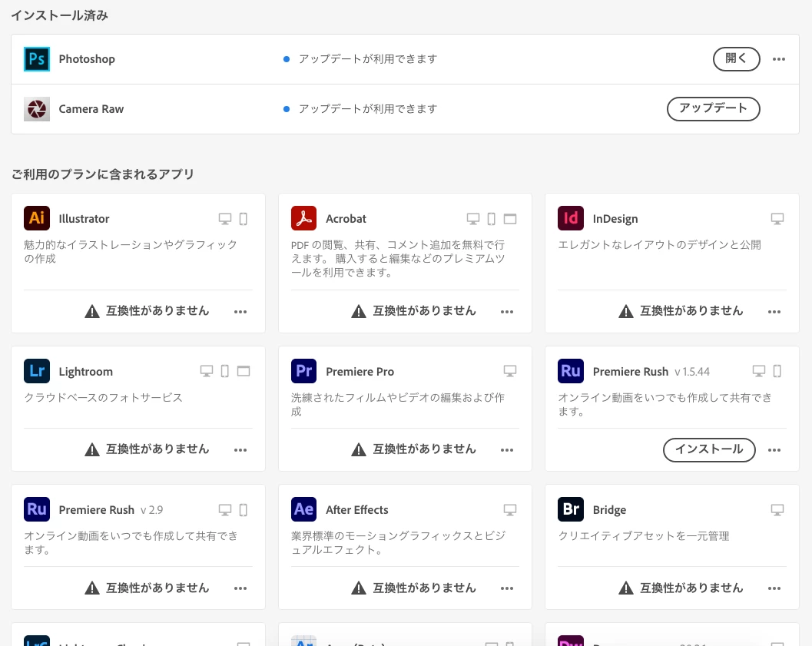Click the Premiere Rush v1.5.44 Ru icon
The width and height of the screenshot is (812, 646).
pyautogui.click(x=571, y=370)
